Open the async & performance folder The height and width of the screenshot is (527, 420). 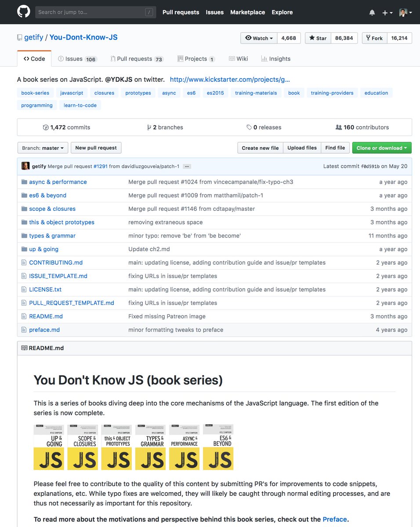(x=58, y=182)
